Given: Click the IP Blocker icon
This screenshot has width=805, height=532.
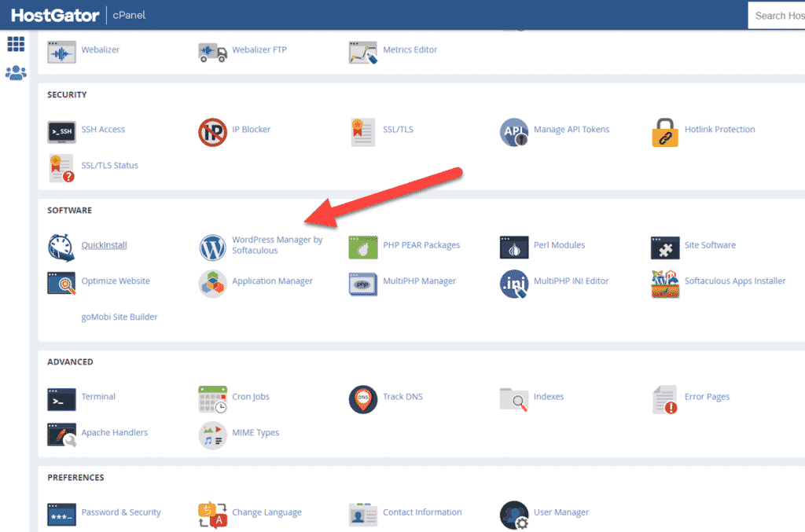Looking at the screenshot, I should coord(212,132).
